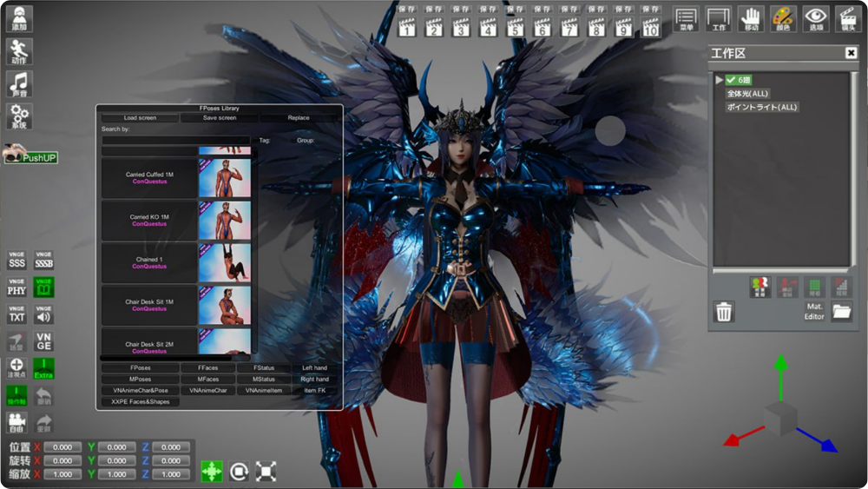Click the PushUP plugin button
Image resolution: width=868 pixels, height=489 pixels.
click(30, 155)
